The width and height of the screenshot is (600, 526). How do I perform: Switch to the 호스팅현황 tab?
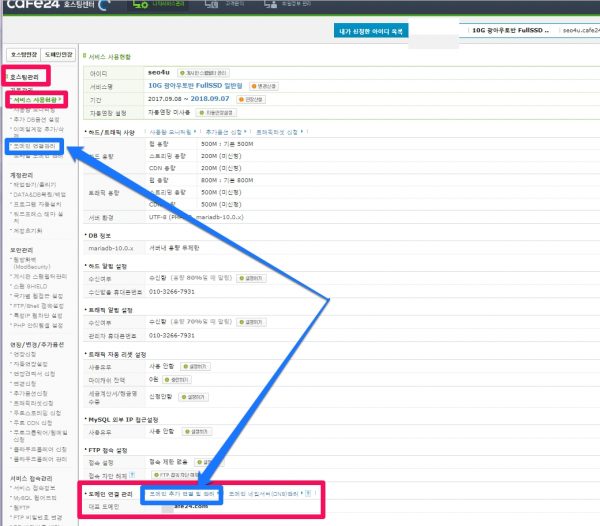(23, 53)
